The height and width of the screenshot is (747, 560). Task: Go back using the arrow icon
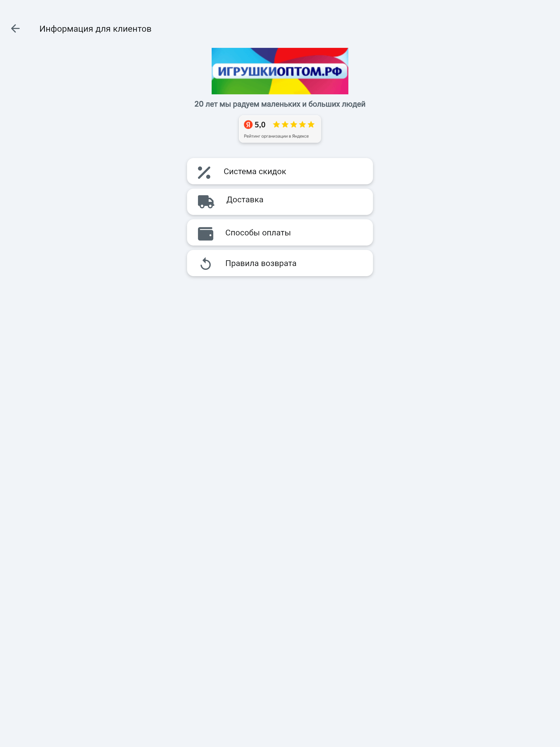click(x=16, y=29)
